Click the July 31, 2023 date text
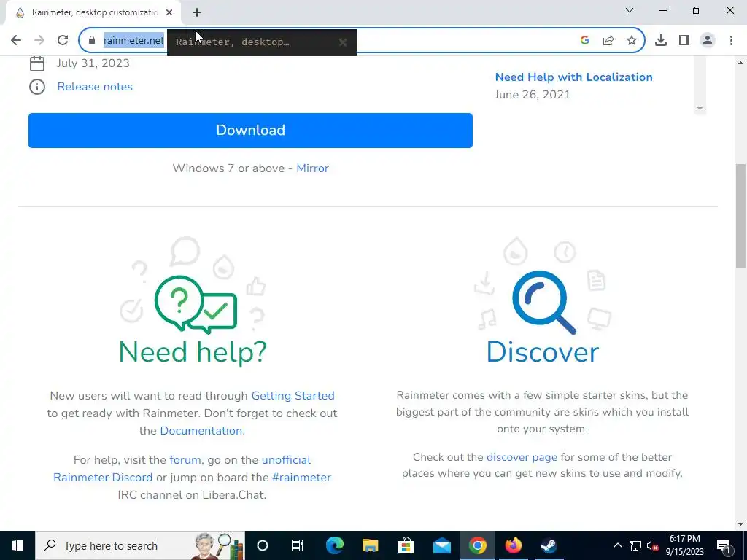747x560 pixels. click(93, 63)
